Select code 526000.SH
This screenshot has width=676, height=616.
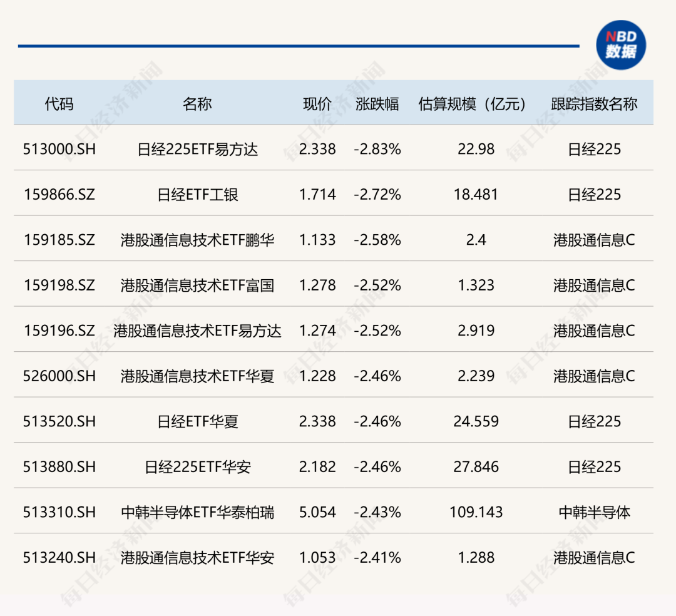[x=59, y=376]
